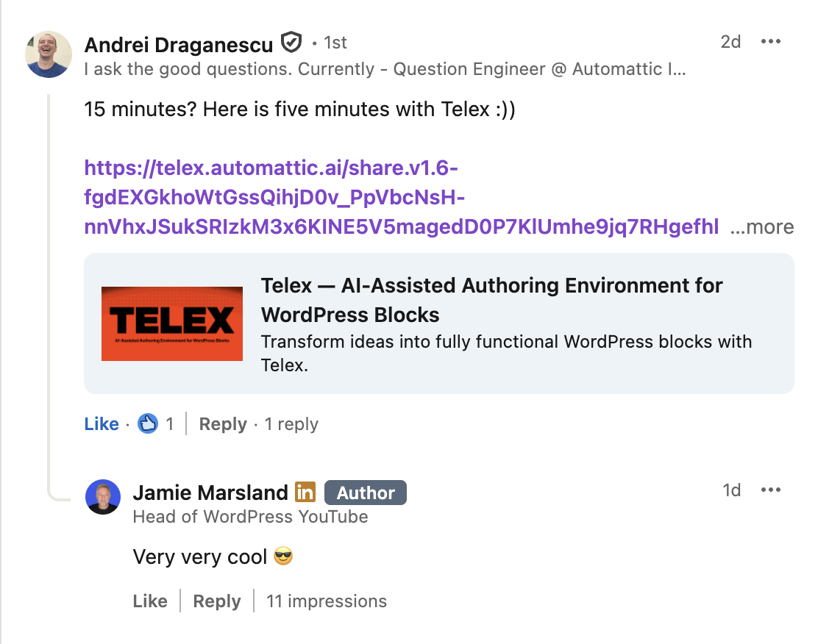Reply to Andrei's comment

(223, 424)
